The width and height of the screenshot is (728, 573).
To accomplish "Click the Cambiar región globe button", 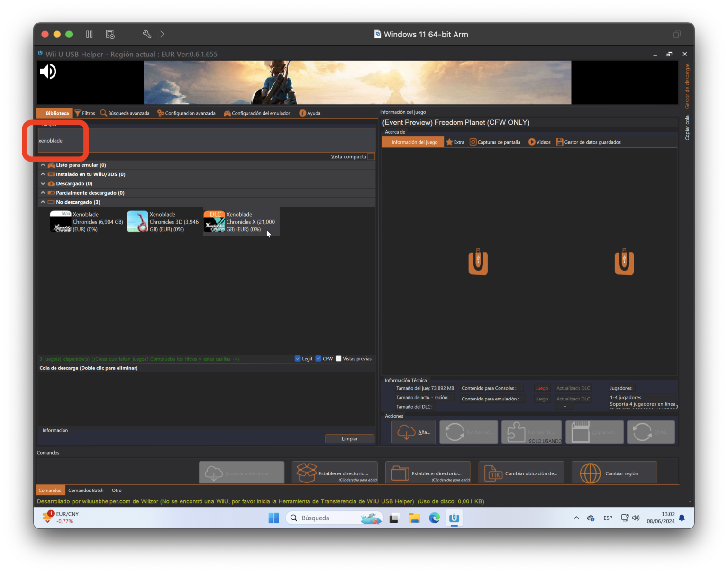I will coord(614,473).
